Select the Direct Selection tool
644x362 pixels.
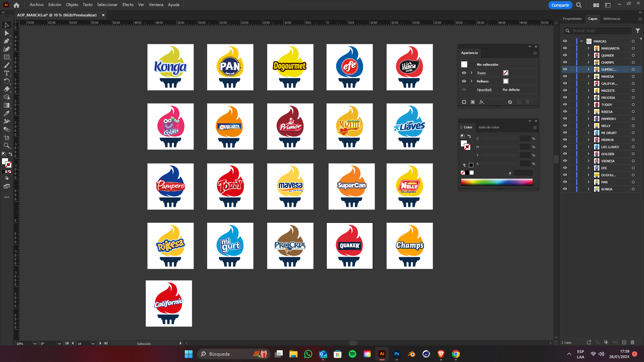[x=6, y=33]
